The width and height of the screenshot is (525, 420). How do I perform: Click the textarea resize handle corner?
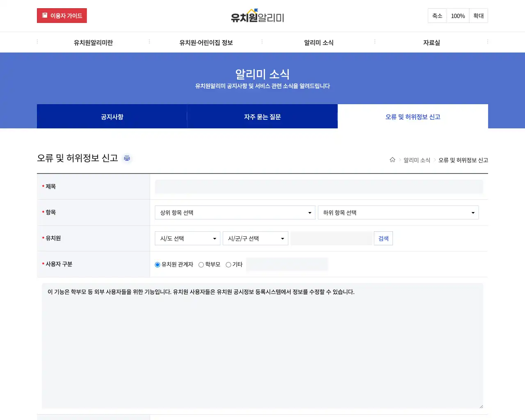click(481, 406)
